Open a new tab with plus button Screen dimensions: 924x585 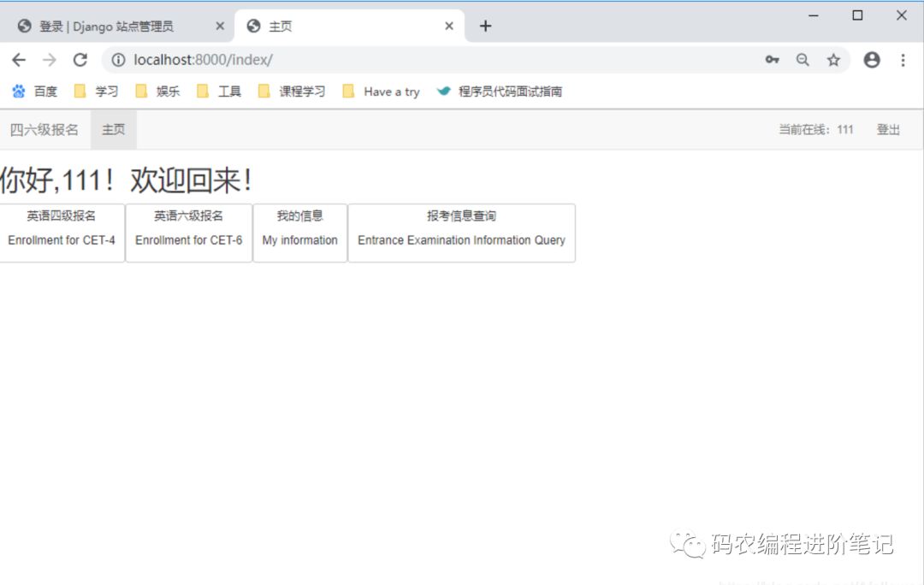coord(486,26)
